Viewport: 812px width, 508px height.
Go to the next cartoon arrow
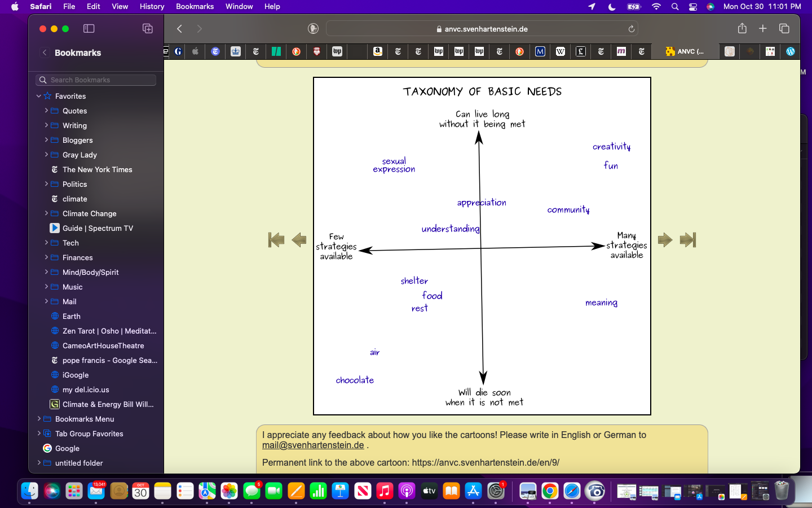665,240
